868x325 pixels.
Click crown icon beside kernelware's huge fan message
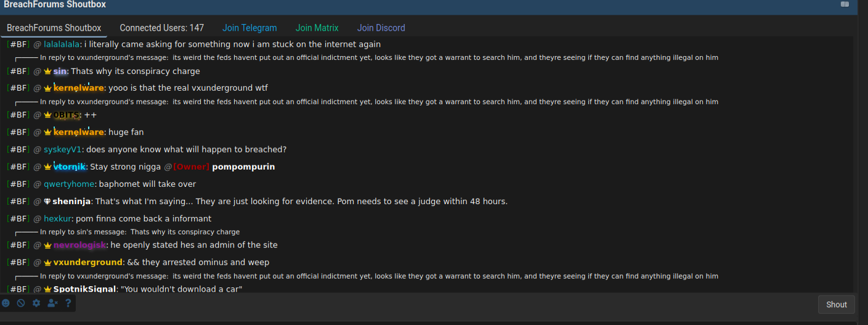tap(47, 133)
